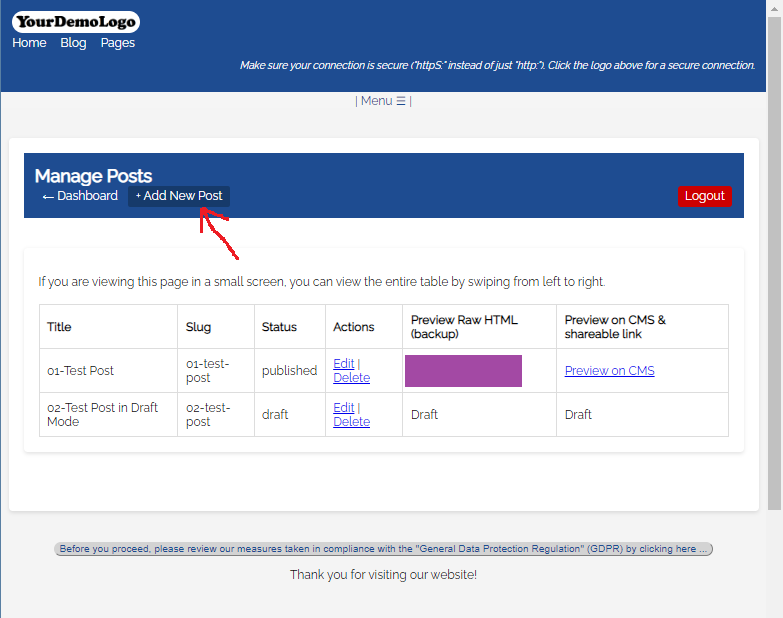Click the Status column header
783x618 pixels.
279,327
